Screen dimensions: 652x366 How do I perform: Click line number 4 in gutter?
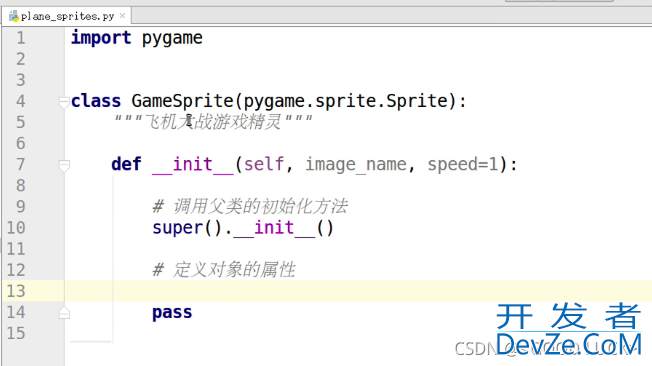tap(21, 101)
